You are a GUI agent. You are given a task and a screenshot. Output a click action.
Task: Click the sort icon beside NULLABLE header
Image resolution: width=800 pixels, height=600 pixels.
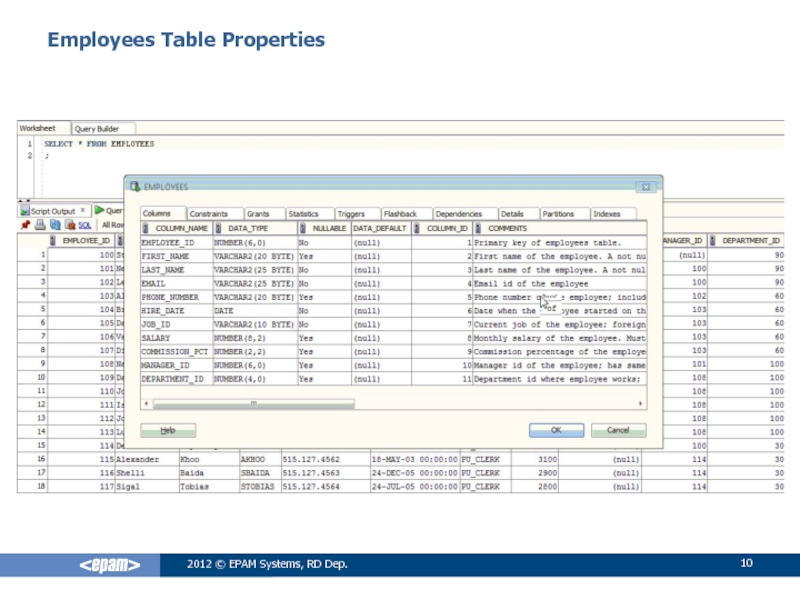[x=304, y=228]
